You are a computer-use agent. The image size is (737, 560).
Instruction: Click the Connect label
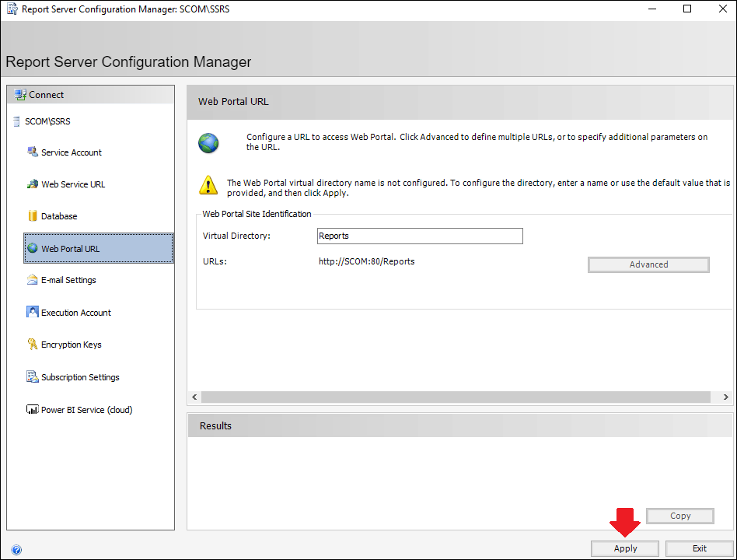[46, 95]
